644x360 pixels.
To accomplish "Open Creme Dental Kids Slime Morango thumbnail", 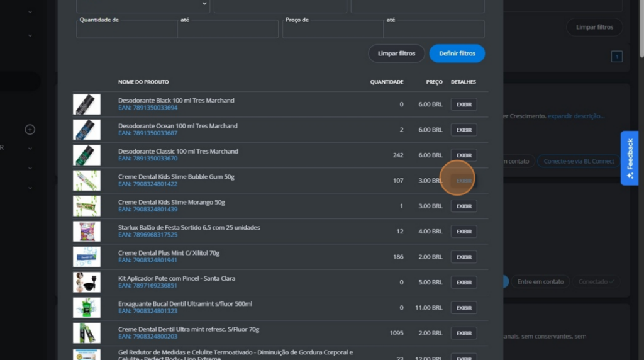I will pos(87,206).
